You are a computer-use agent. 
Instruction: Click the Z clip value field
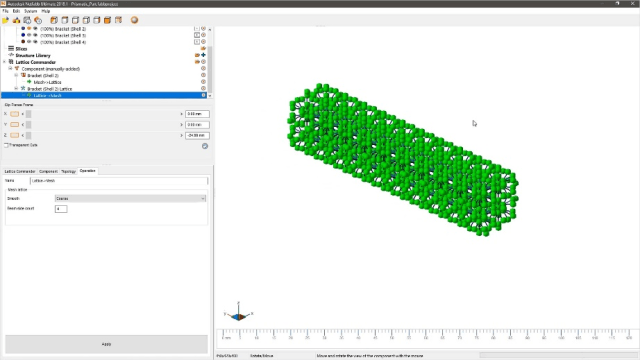coord(197,135)
